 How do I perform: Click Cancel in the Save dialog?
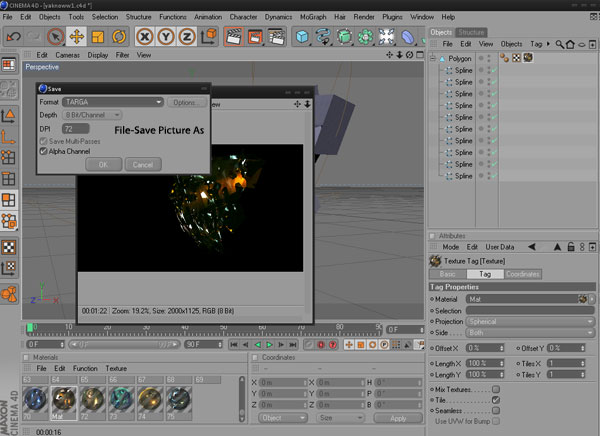tap(143, 165)
